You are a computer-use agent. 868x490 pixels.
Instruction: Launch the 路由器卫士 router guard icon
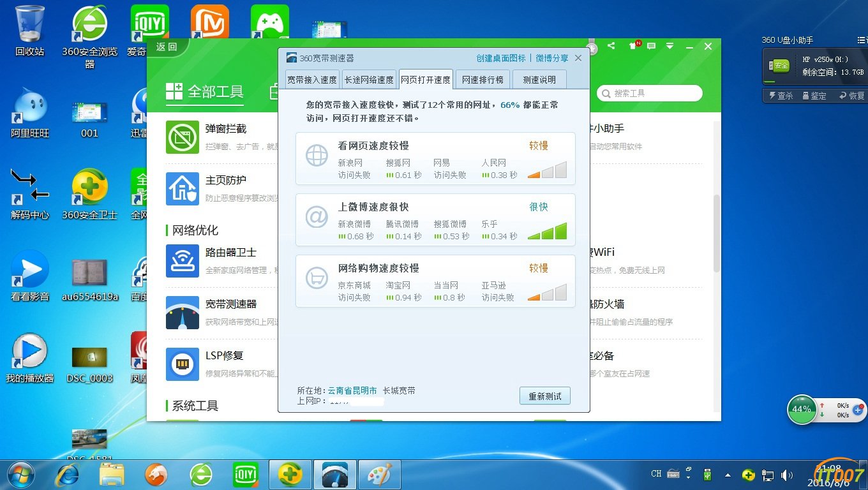(183, 261)
